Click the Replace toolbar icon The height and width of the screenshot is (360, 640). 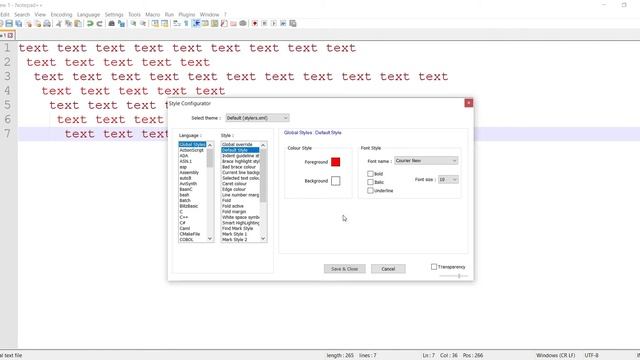coord(121,24)
